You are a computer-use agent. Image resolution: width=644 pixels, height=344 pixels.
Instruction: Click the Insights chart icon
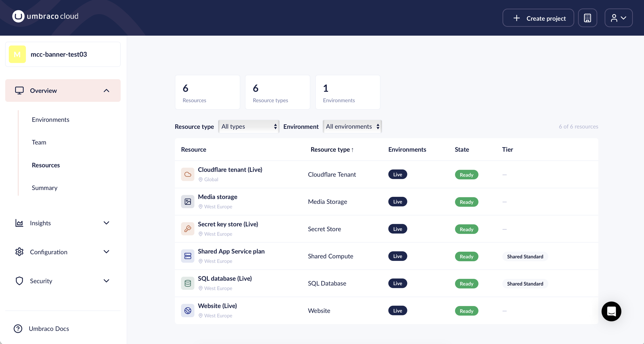pos(19,223)
